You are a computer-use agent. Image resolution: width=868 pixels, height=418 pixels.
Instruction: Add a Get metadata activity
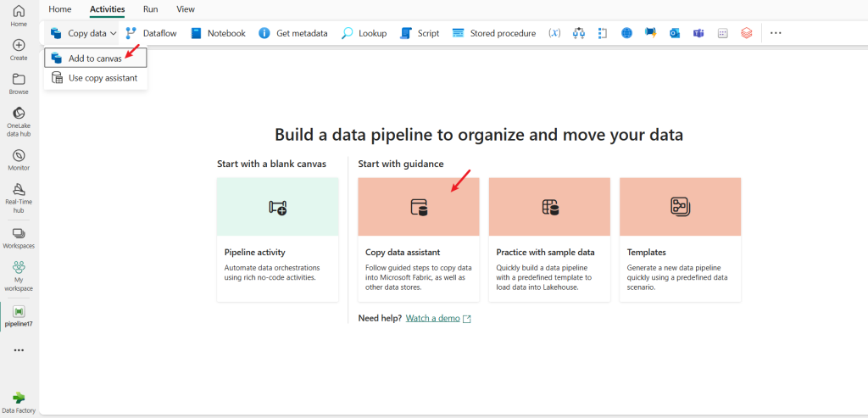coord(293,33)
